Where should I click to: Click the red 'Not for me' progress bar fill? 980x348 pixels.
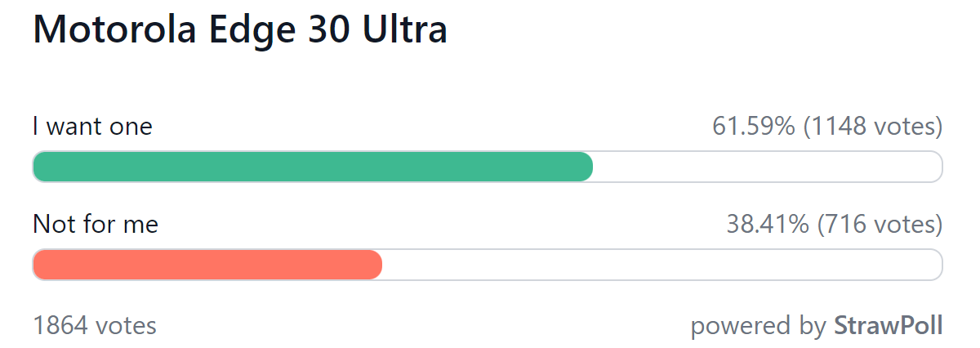207,265
